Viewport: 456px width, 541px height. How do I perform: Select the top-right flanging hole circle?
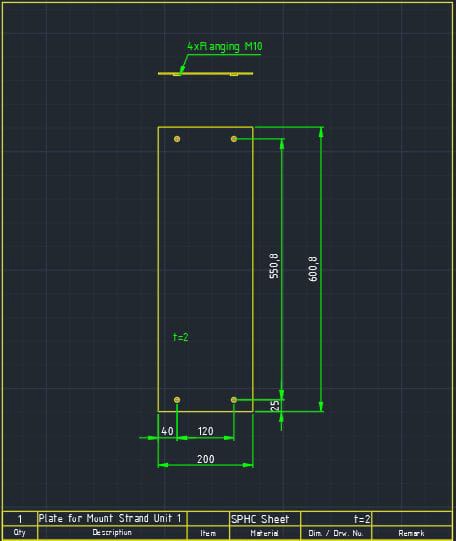pyautogui.click(x=234, y=139)
